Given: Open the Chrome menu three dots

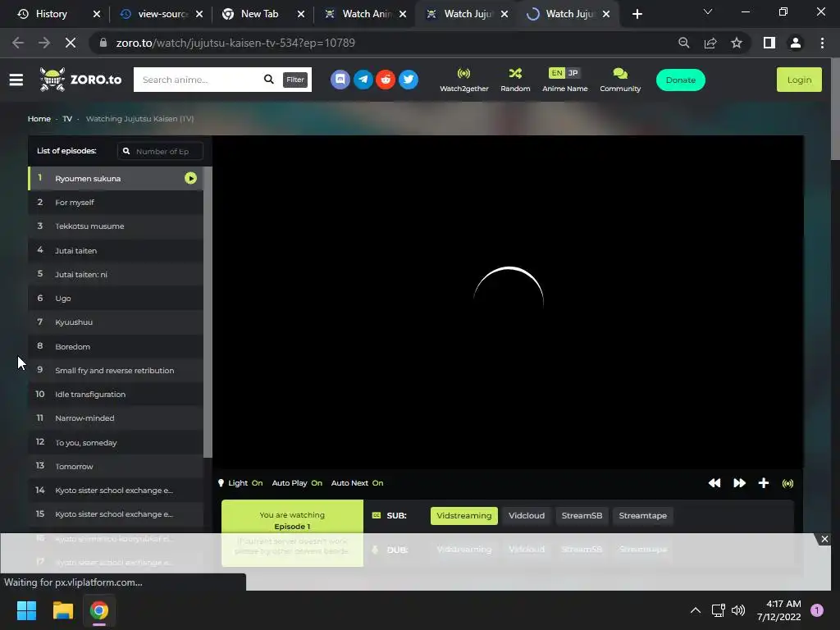Looking at the screenshot, I should tap(822, 43).
